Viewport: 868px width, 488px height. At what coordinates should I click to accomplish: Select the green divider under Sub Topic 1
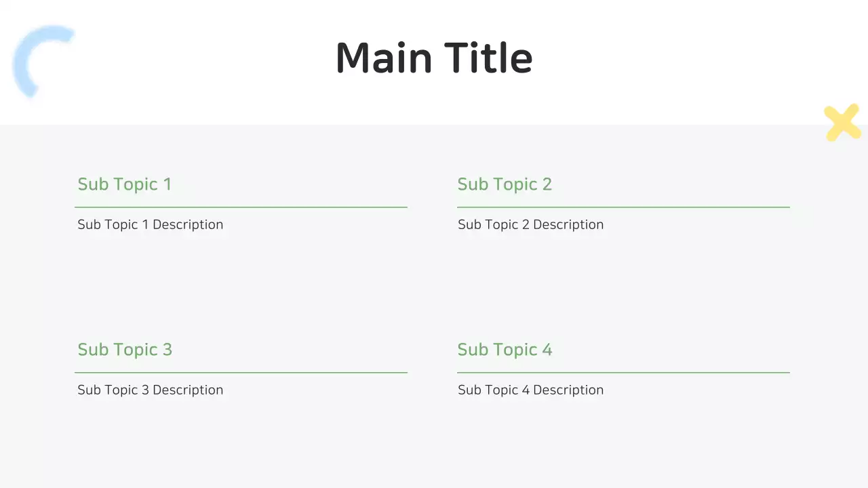pos(241,207)
